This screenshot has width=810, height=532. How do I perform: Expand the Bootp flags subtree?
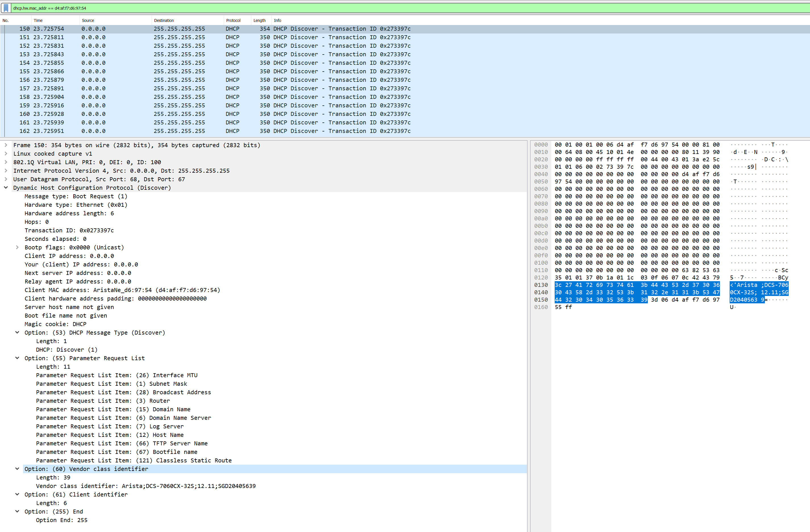[17, 247]
